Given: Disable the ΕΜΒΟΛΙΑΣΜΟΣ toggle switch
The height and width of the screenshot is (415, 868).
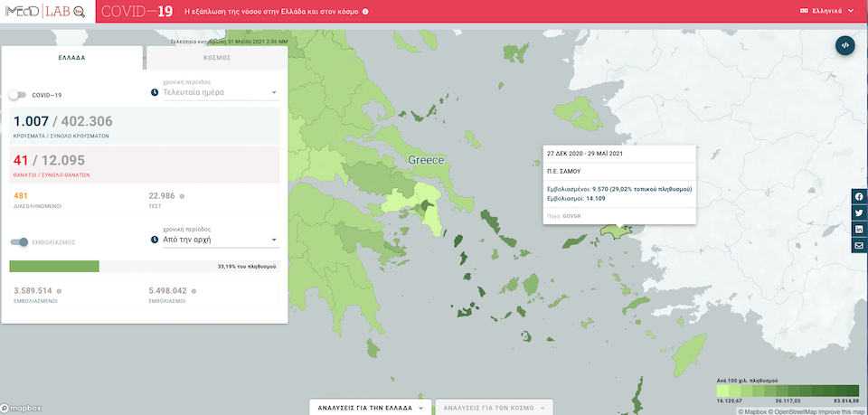Looking at the screenshot, I should (18, 242).
